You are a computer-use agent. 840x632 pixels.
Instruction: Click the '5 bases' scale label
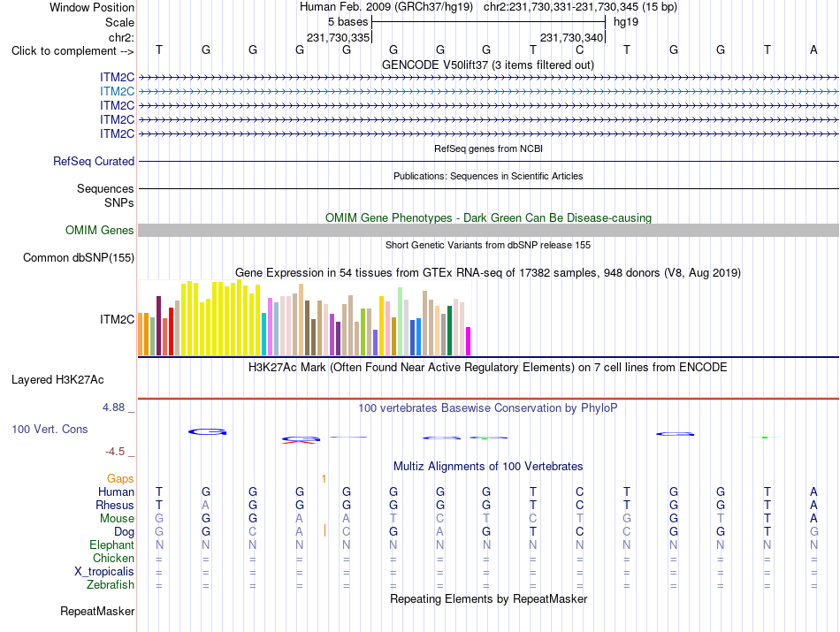pyautogui.click(x=348, y=22)
